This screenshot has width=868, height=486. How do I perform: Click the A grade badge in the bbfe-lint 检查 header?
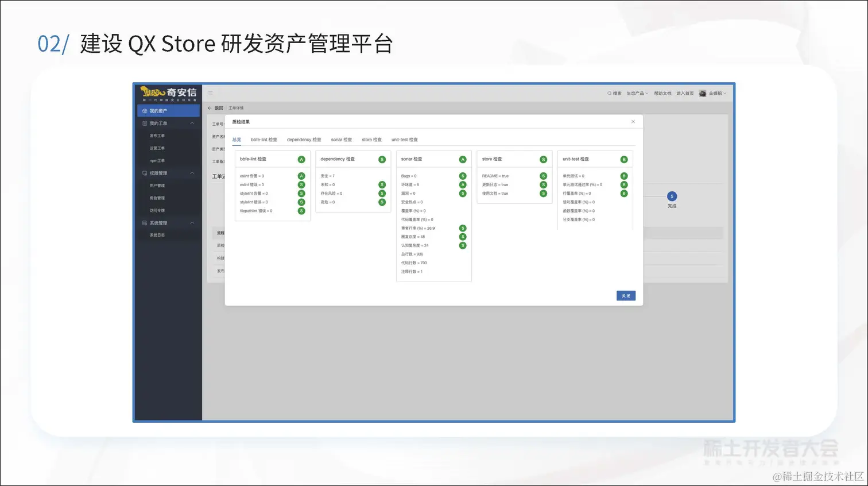pos(301,159)
